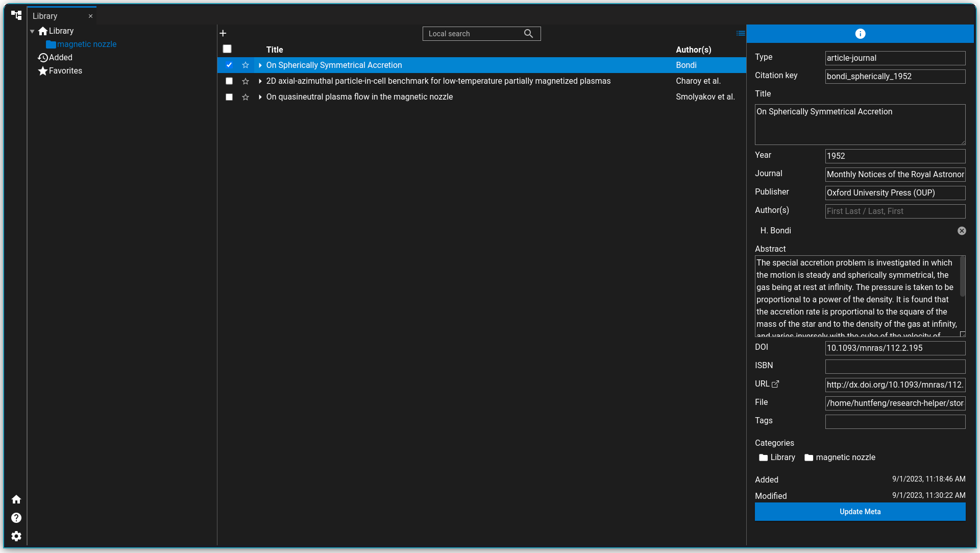Viewport: 980px width, 553px height.
Task: Click the Update Meta button
Action: coord(860,512)
